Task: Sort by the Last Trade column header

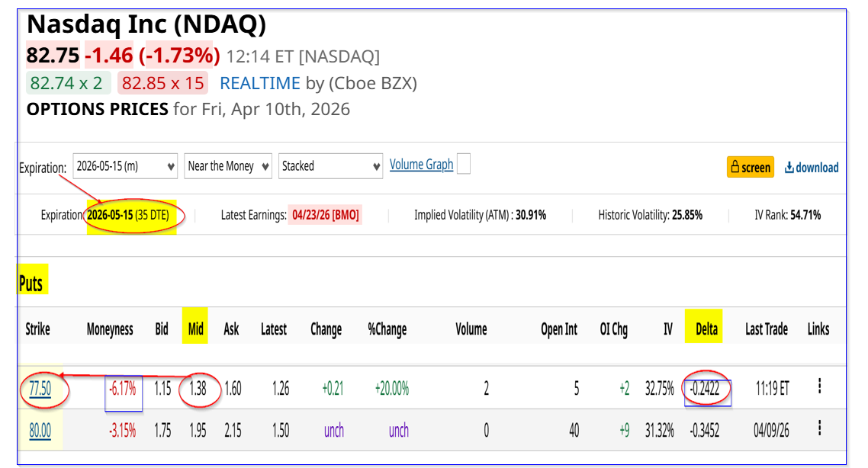Action: [767, 329]
